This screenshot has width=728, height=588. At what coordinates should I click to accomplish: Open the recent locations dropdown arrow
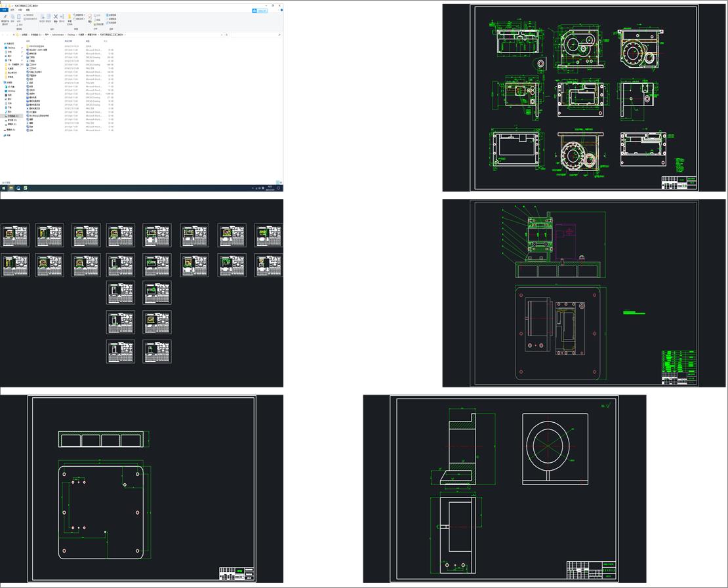coord(10,35)
